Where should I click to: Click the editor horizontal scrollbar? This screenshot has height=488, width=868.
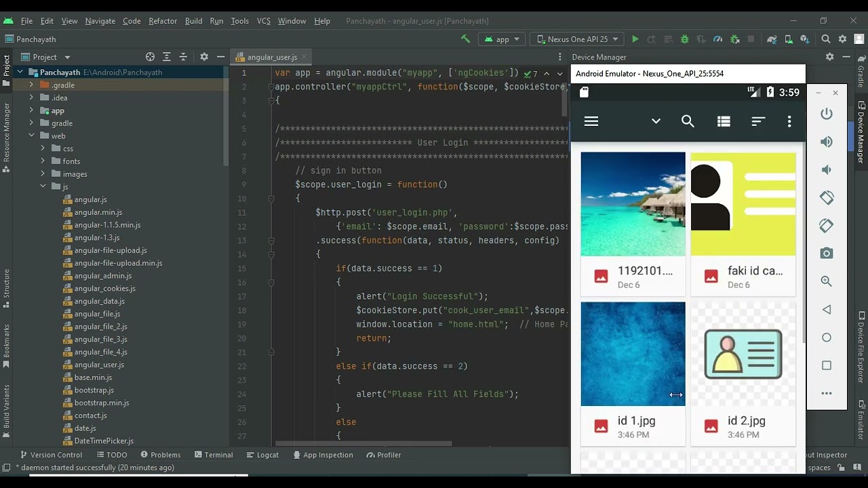363,444
